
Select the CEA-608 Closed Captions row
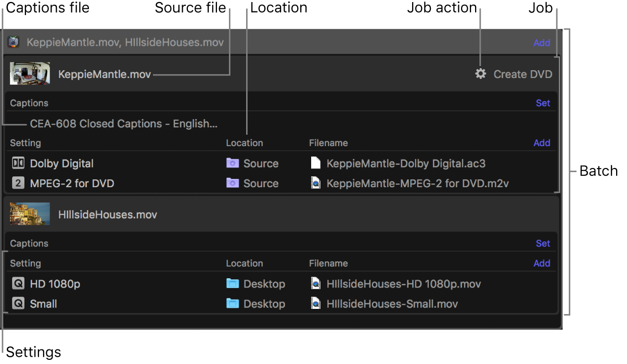[123, 124]
